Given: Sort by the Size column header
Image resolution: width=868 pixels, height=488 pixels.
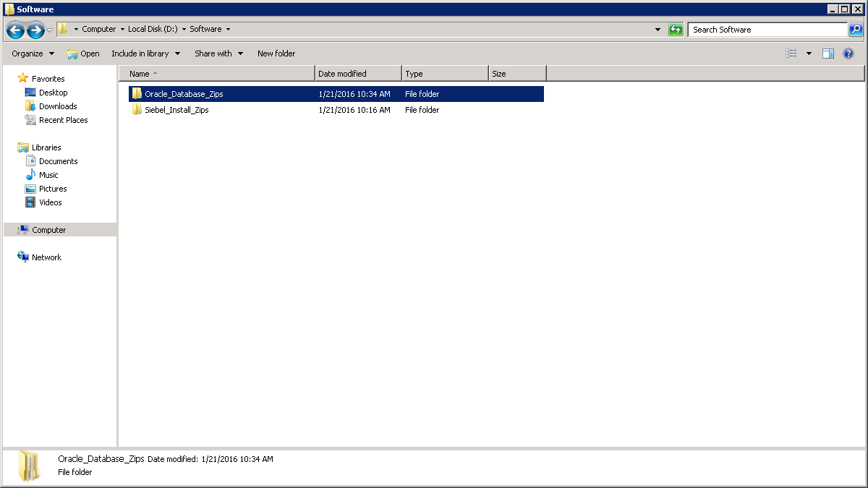Looking at the screenshot, I should coord(517,74).
